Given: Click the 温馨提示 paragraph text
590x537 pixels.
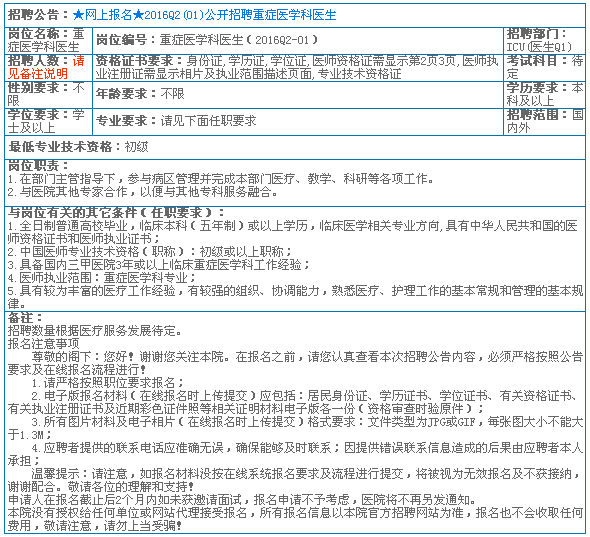Looking at the screenshot, I should (295, 480).
